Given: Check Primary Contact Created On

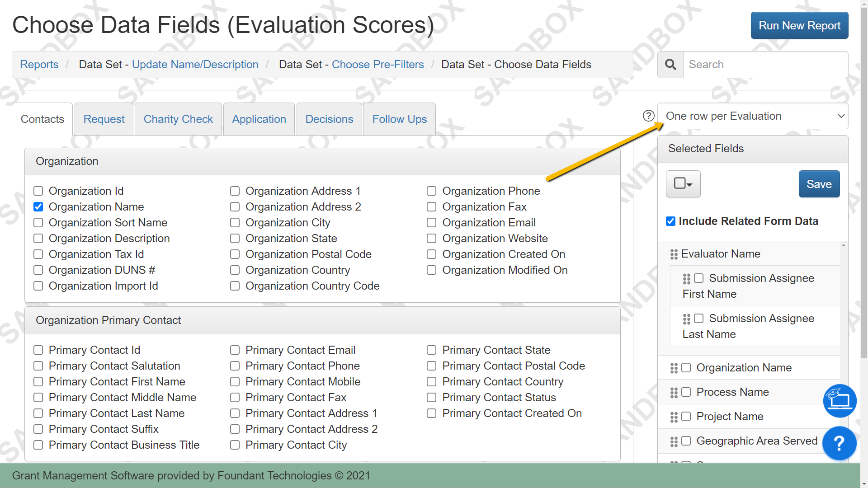Looking at the screenshot, I should coord(432,413).
